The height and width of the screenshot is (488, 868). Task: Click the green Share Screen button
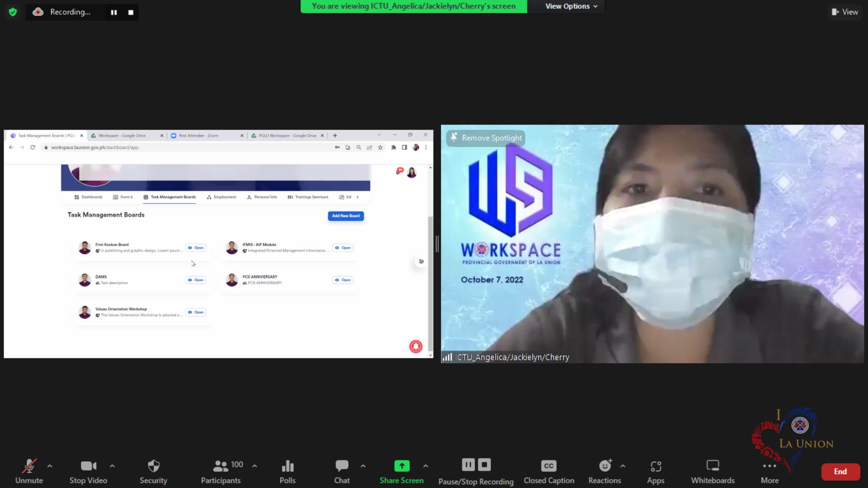[x=401, y=471]
